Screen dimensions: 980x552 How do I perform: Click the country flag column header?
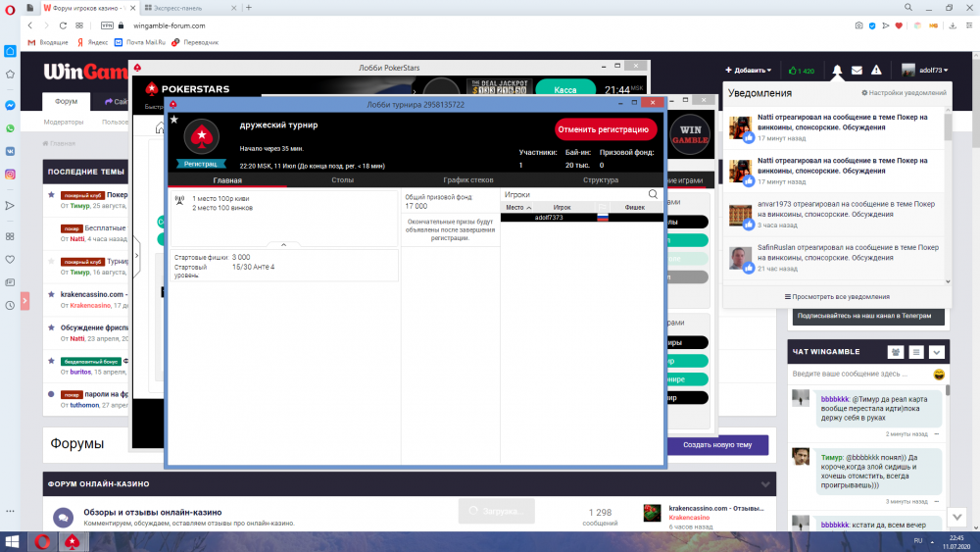coord(602,207)
